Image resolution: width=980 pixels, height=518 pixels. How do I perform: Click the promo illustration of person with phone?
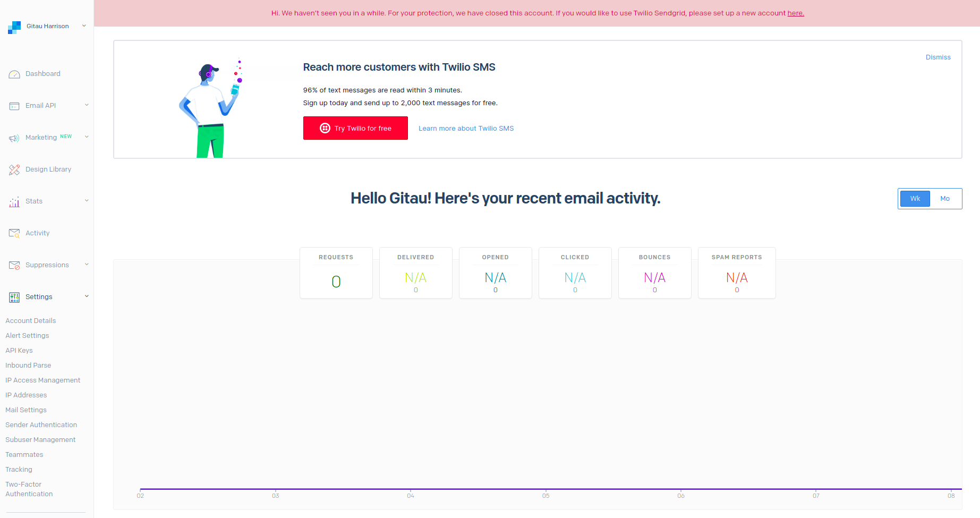[x=211, y=108]
